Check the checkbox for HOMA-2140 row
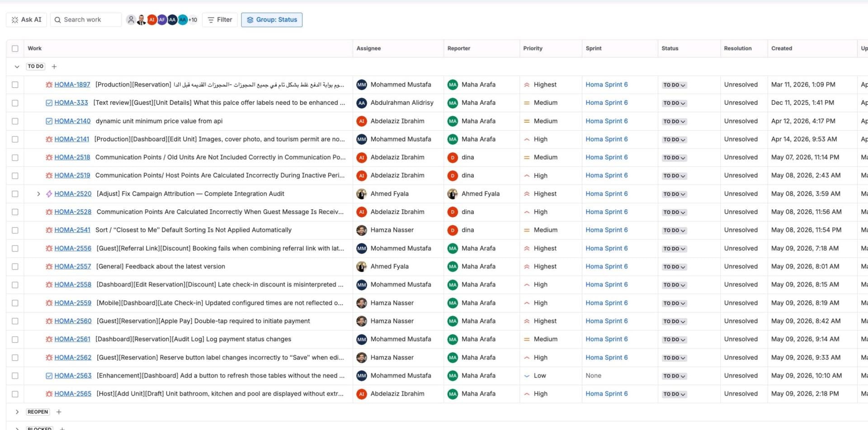The image size is (868, 430). [15, 121]
